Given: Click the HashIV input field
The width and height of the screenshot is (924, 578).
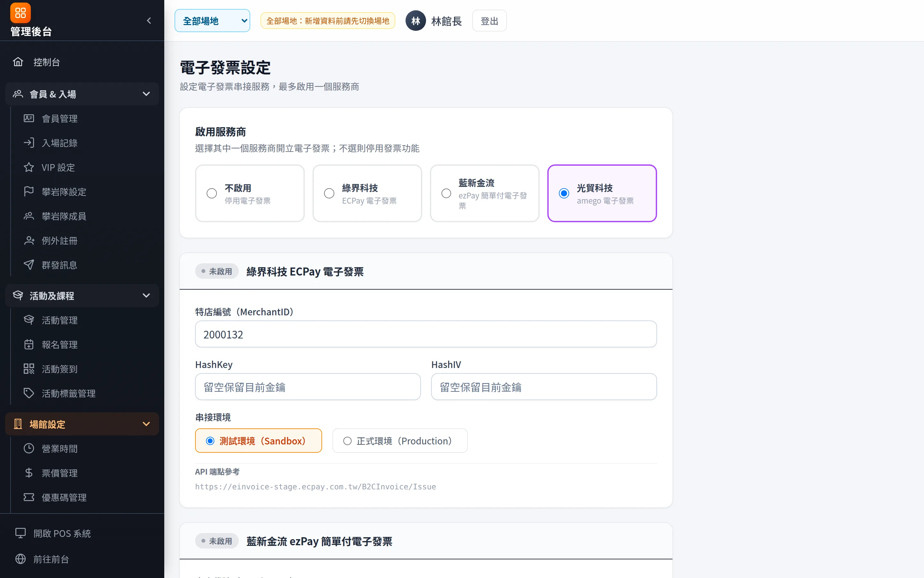Looking at the screenshot, I should coord(544,387).
